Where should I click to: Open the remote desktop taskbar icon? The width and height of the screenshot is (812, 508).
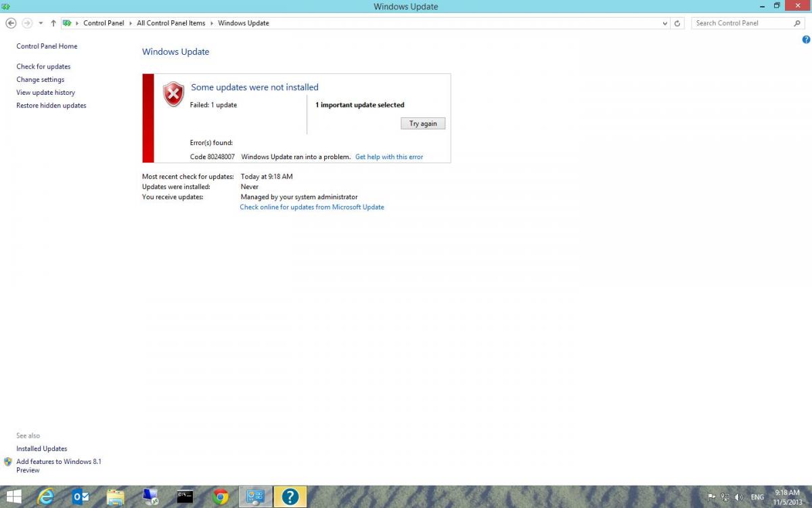click(x=151, y=496)
